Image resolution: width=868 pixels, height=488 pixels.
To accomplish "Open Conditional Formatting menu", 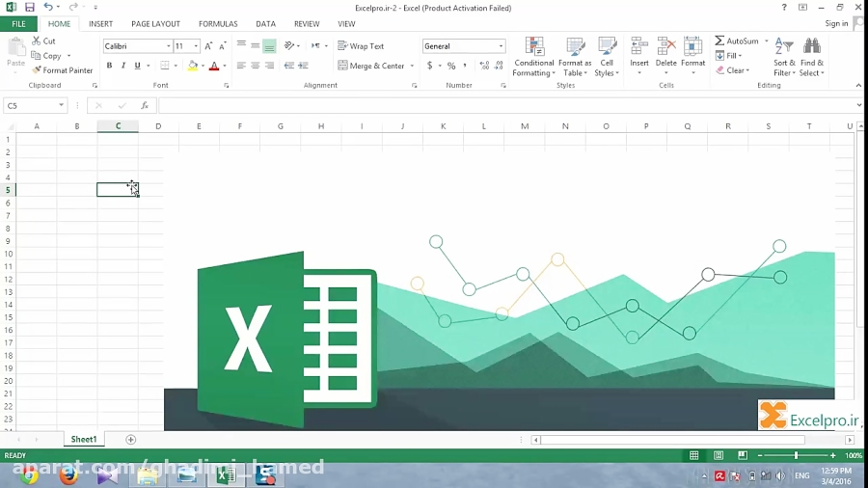I will 534,57.
